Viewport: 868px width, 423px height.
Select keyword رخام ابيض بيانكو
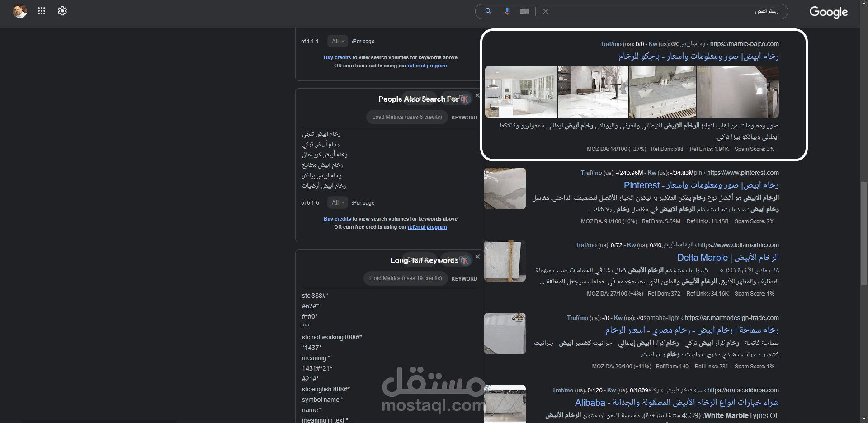pos(322,175)
